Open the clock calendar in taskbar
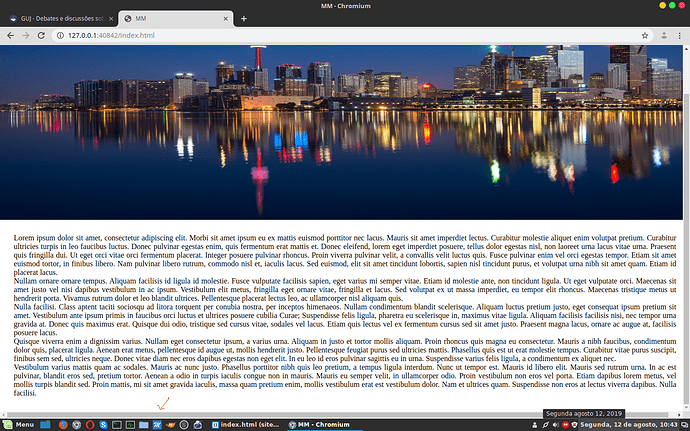This screenshot has width=690, height=431. coord(629,425)
